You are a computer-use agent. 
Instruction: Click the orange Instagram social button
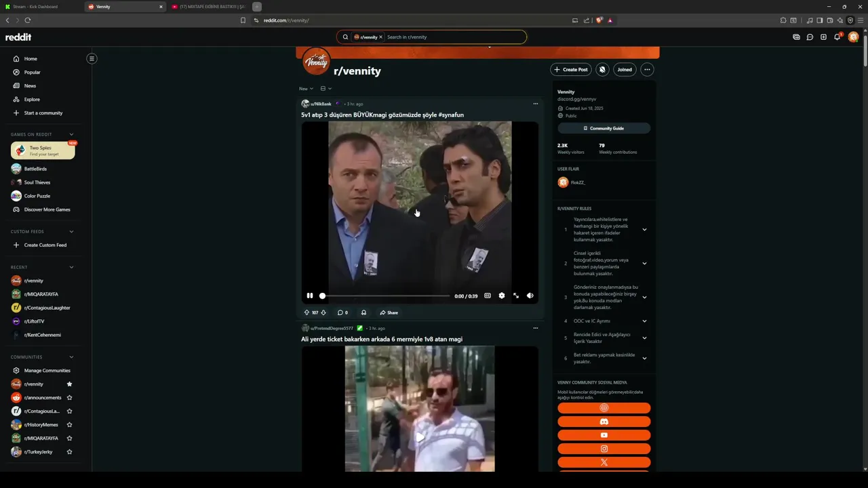pyautogui.click(x=604, y=449)
